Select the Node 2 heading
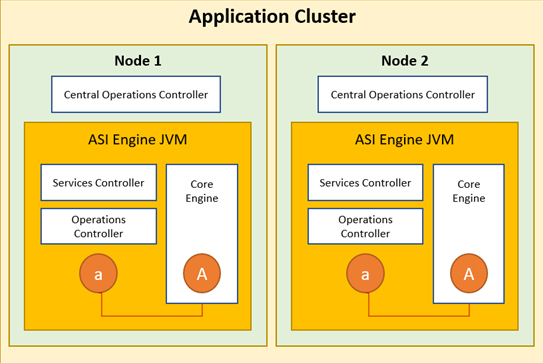Screen dimensions: 543x363 (405, 61)
